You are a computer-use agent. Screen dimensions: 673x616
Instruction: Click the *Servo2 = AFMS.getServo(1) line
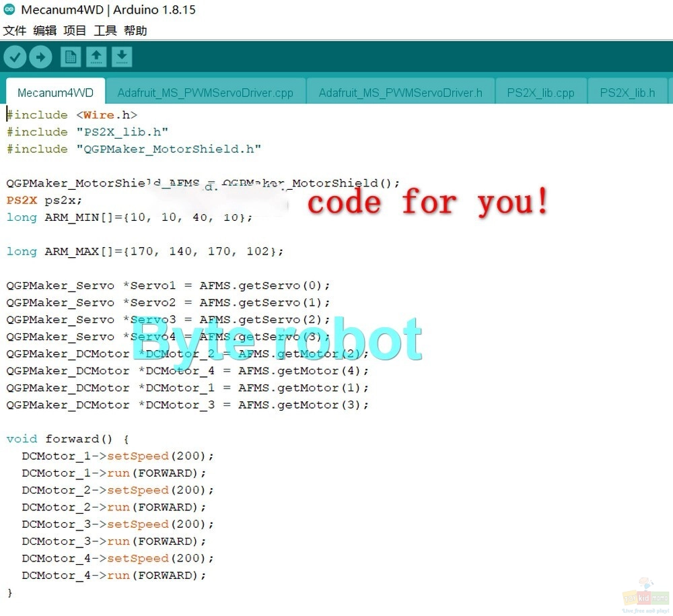(168, 303)
